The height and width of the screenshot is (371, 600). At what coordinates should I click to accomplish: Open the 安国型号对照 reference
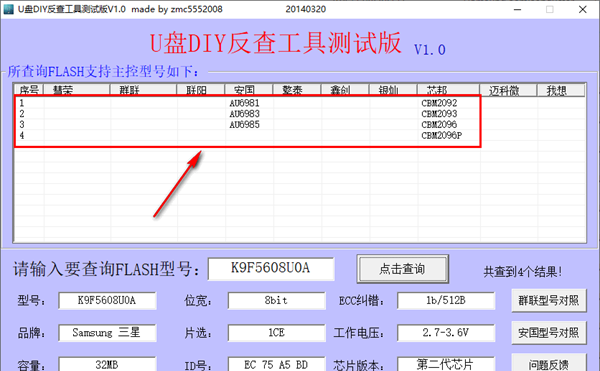549,332
